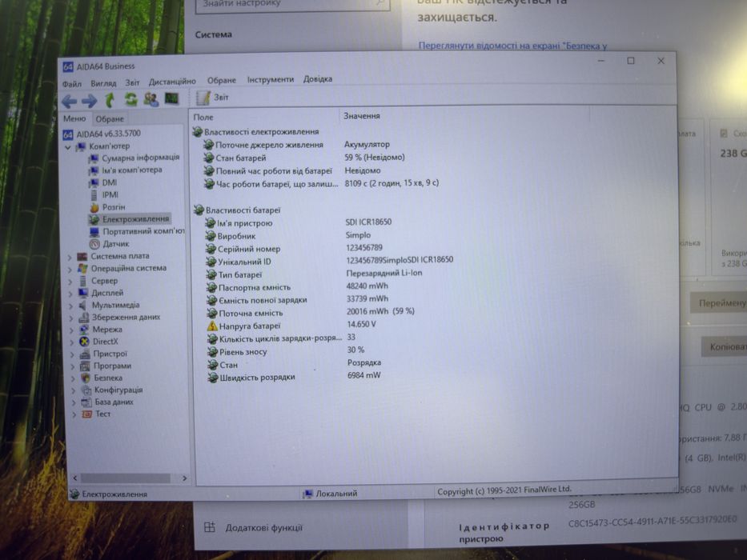
Task: Open the Файл menu
Action: pos(72,84)
